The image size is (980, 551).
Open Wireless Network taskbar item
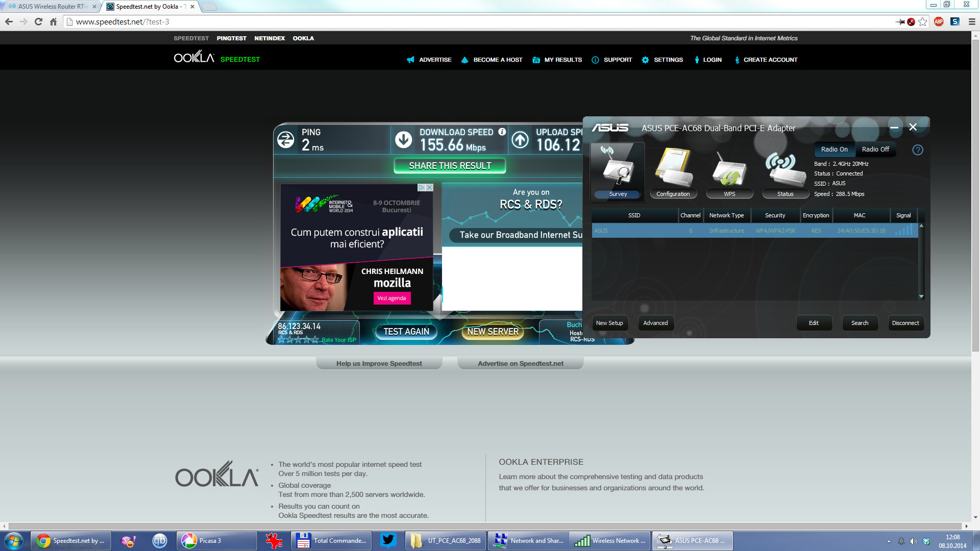pos(610,541)
